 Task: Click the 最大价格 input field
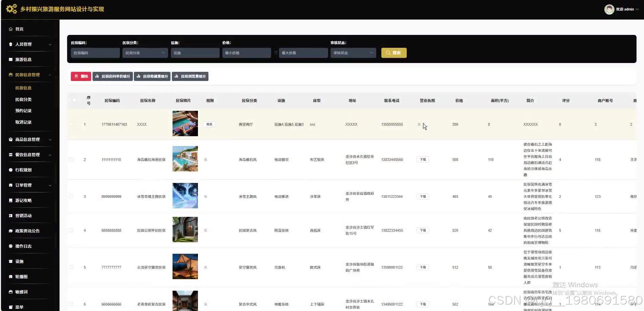tap(303, 53)
